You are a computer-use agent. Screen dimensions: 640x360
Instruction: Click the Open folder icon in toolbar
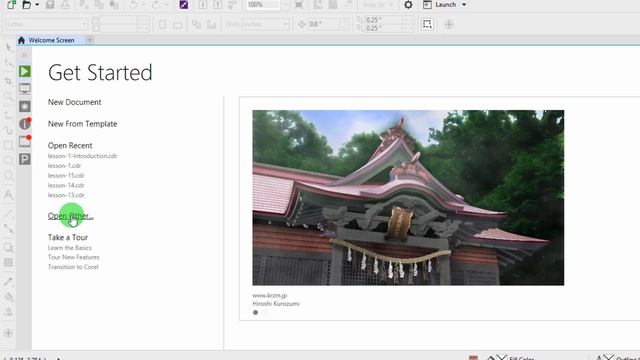(x=27, y=4)
